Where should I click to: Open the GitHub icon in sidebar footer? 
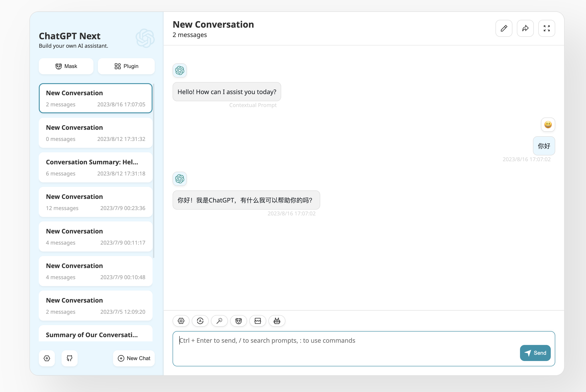(70, 358)
